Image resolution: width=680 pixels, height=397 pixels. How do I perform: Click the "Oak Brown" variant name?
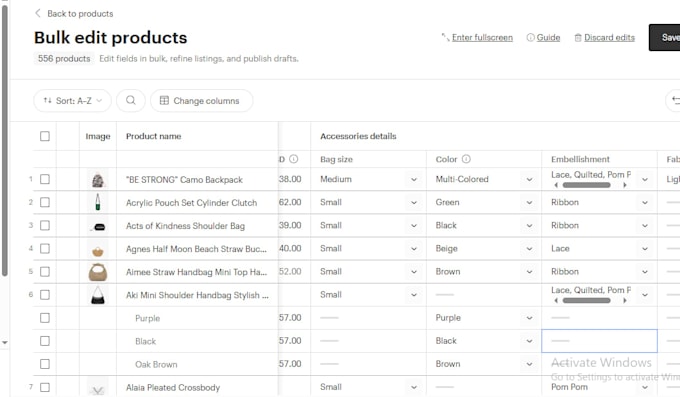tap(156, 364)
